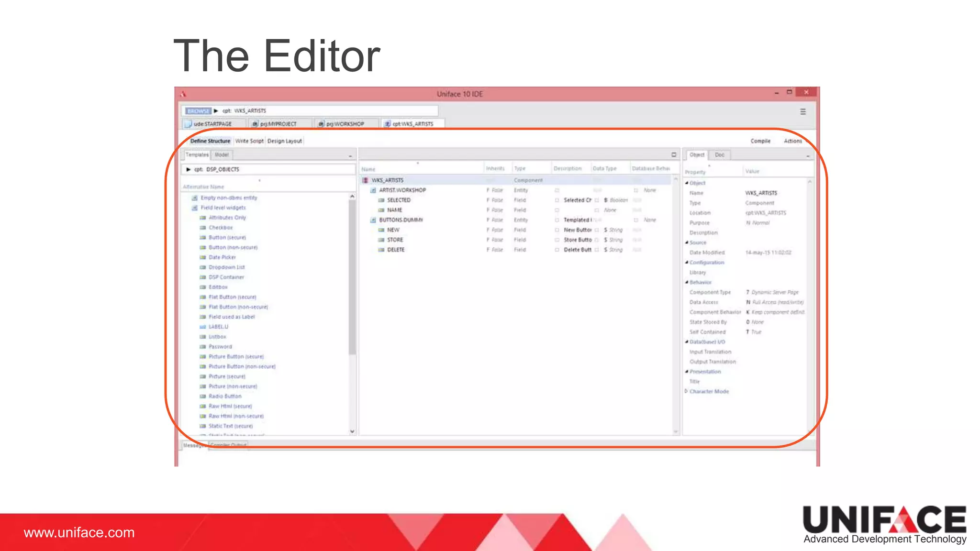
Task: Open the Actions menu
Action: (793, 141)
